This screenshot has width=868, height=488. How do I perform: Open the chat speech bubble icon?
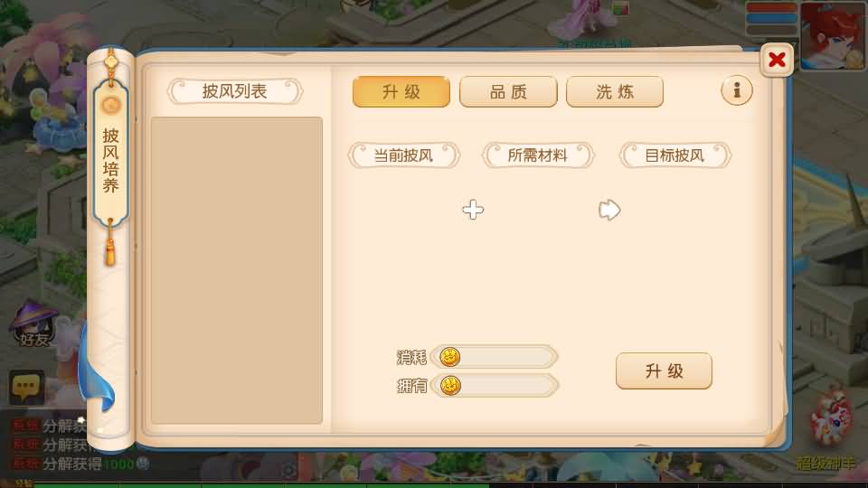[x=26, y=387]
